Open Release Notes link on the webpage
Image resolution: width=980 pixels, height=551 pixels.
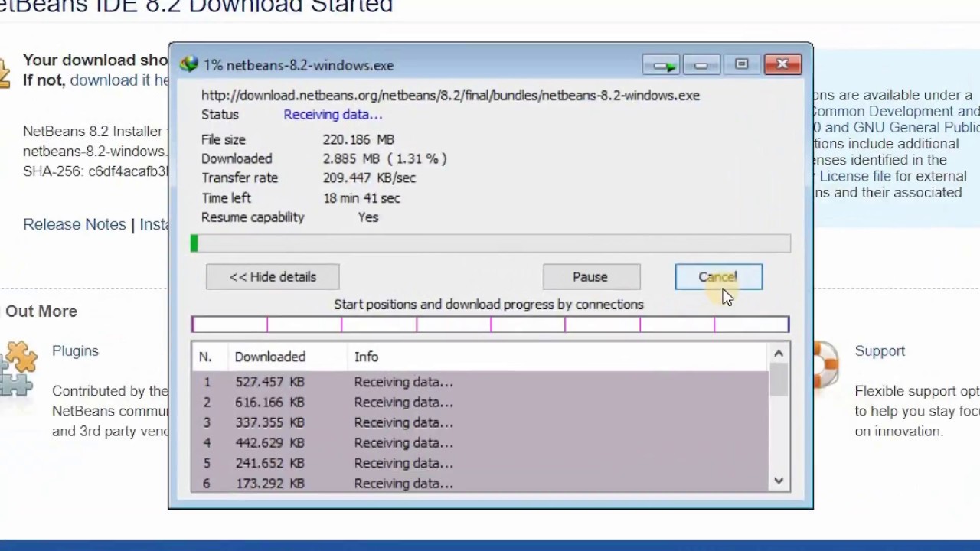tap(74, 224)
